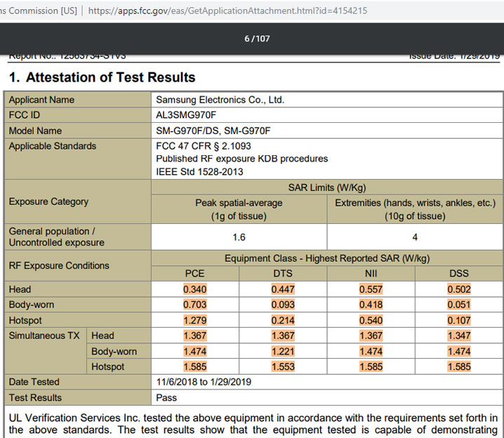
Task: Click the PCE column header
Action: (x=195, y=273)
